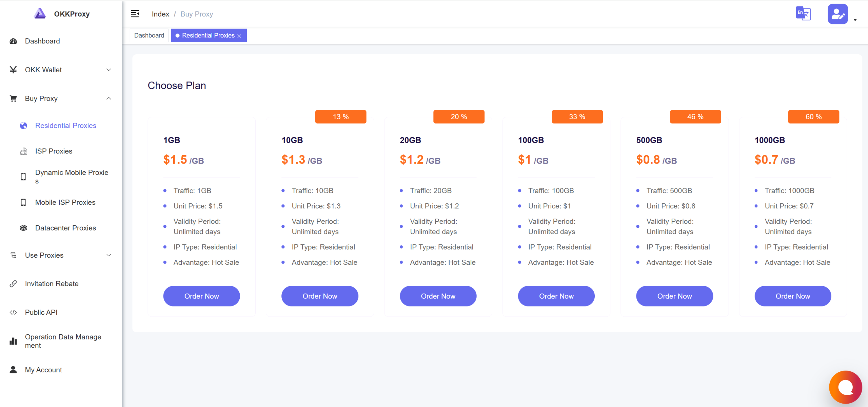The height and width of the screenshot is (407, 868).
Task: Order Now for the 1GB plan
Action: pos(201,296)
